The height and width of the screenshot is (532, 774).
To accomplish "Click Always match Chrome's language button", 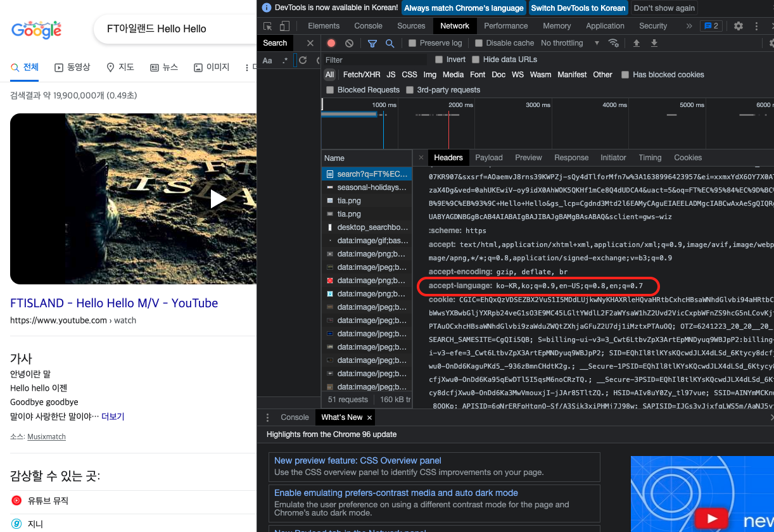I will [x=464, y=8].
